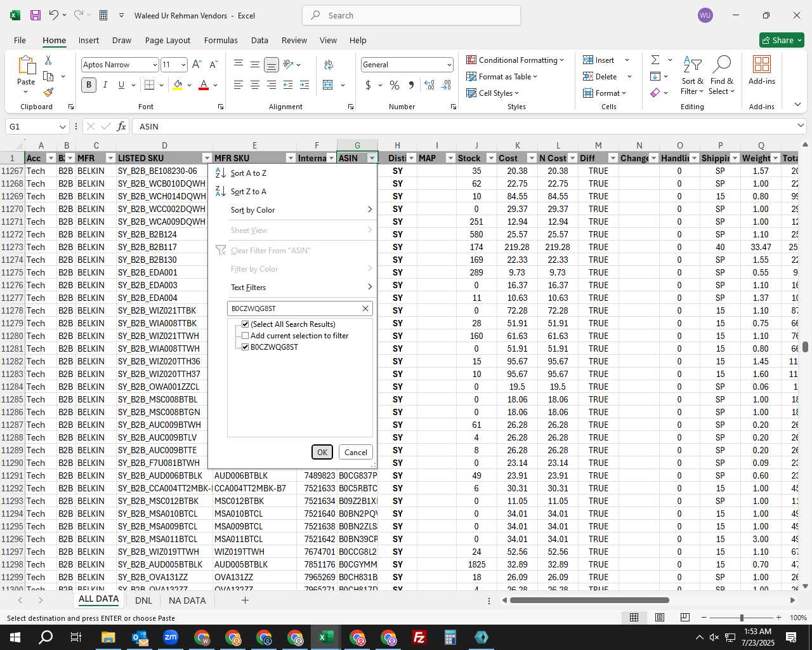Check Add current selection to filter

(246, 335)
